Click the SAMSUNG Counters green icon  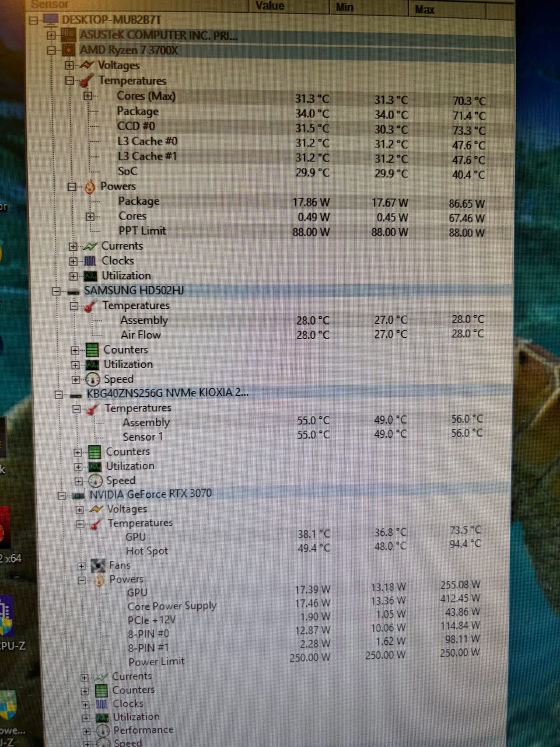pos(92,350)
